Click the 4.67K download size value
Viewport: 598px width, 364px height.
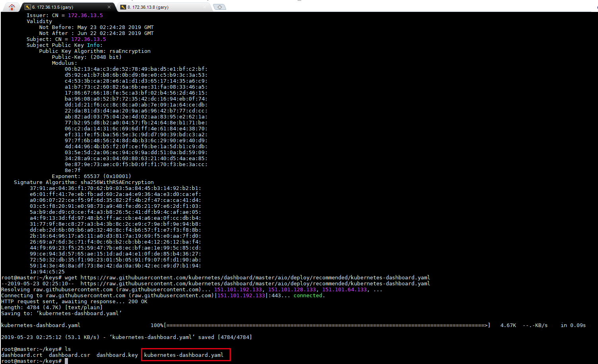coord(508,325)
